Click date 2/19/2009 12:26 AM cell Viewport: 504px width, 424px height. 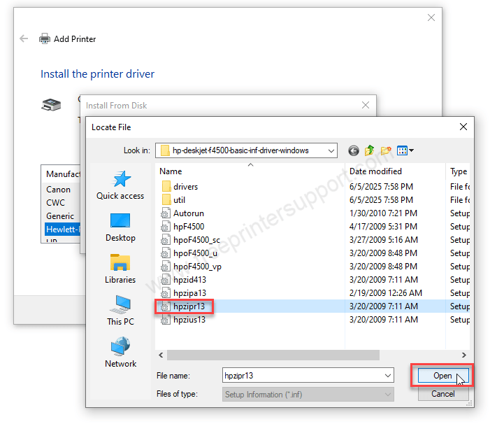[x=385, y=293]
